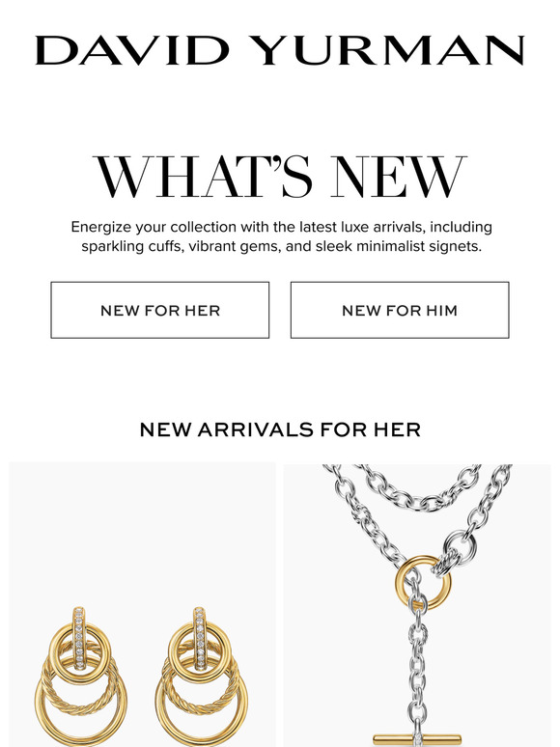
Task: Click the 'sparkling cuffs, vibrant gems' text line
Action: pyautogui.click(x=281, y=246)
